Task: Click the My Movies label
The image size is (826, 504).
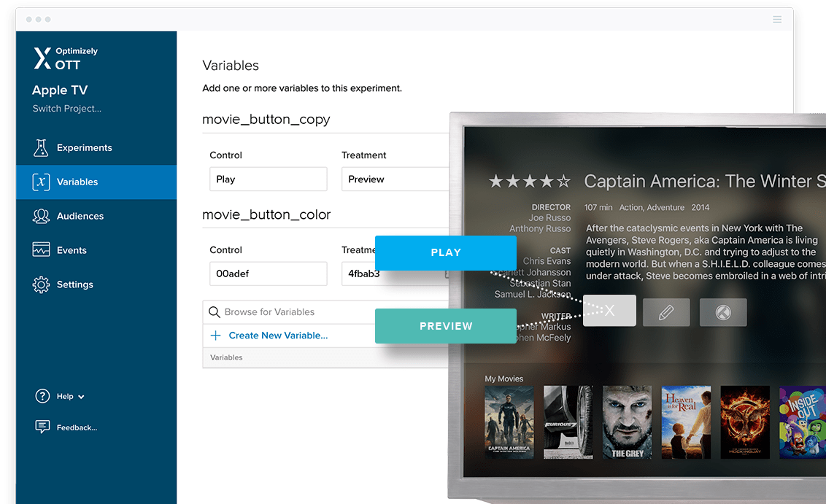Action: (x=504, y=379)
